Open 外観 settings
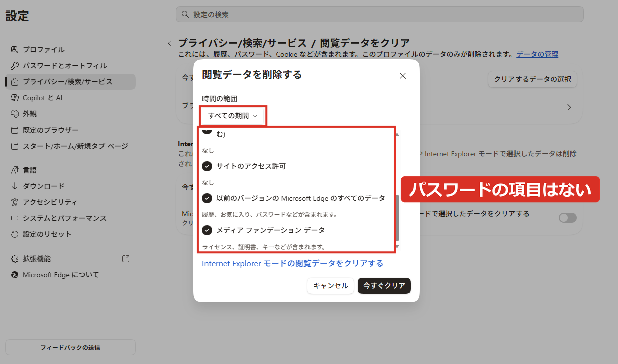This screenshot has width=618, height=364. coord(70,114)
